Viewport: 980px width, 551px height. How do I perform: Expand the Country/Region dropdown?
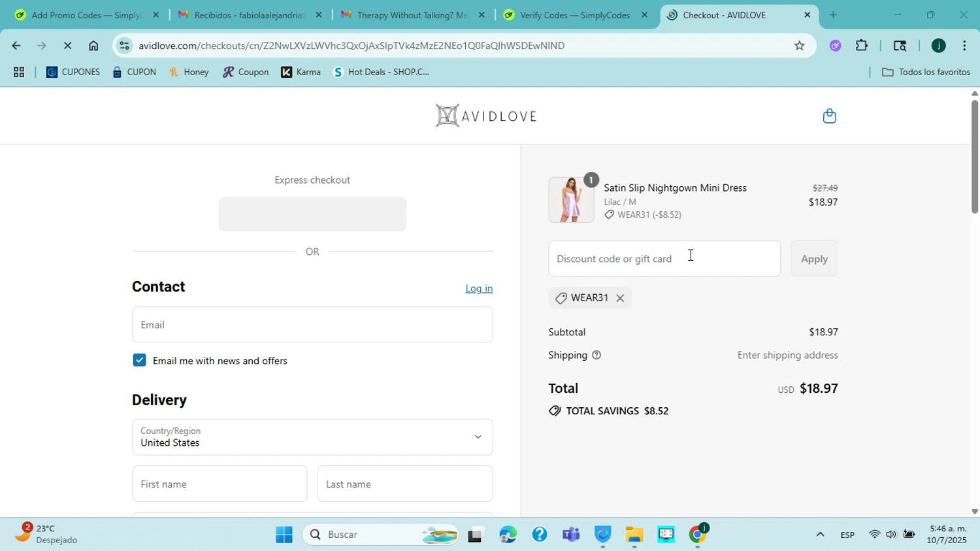tap(312, 437)
